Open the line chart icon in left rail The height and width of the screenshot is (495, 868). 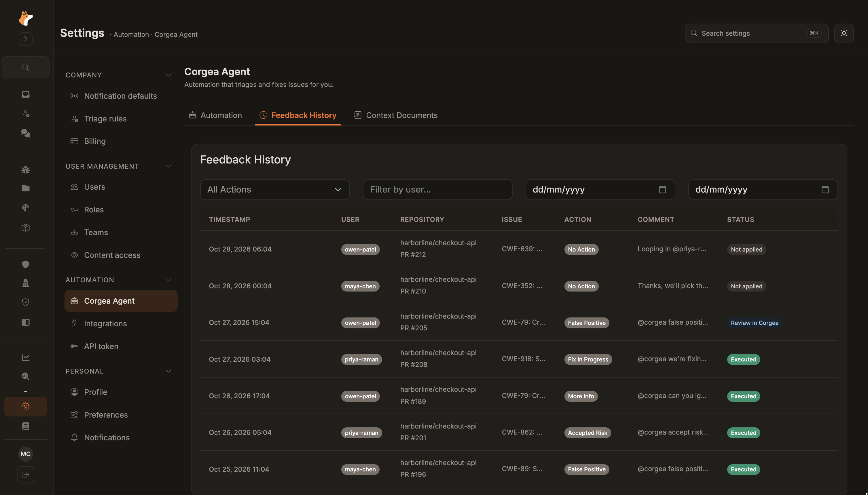pos(26,358)
